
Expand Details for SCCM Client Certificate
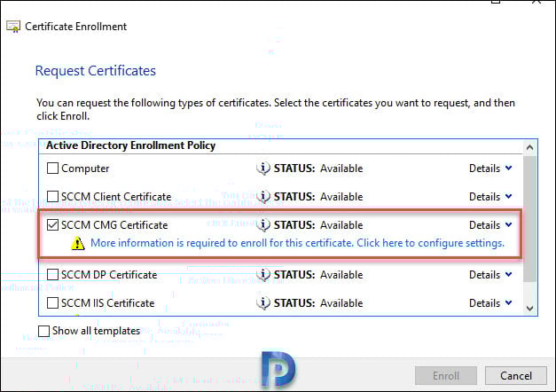490,197
